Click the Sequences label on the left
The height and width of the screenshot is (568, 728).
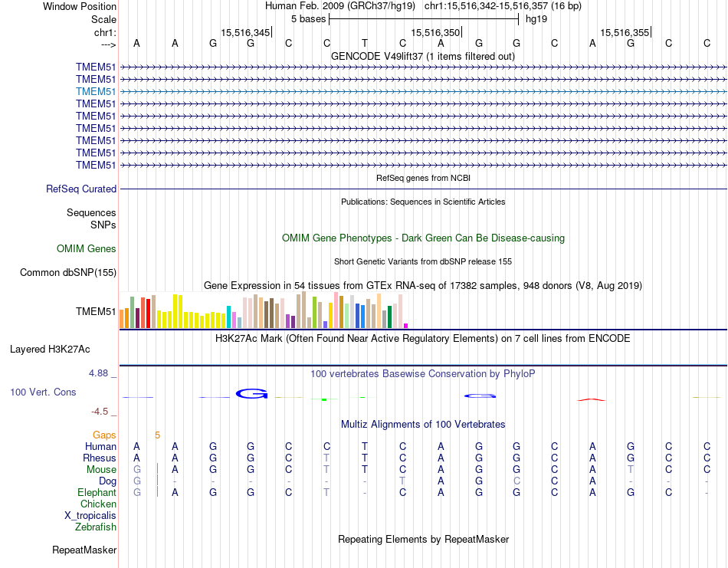click(91, 212)
